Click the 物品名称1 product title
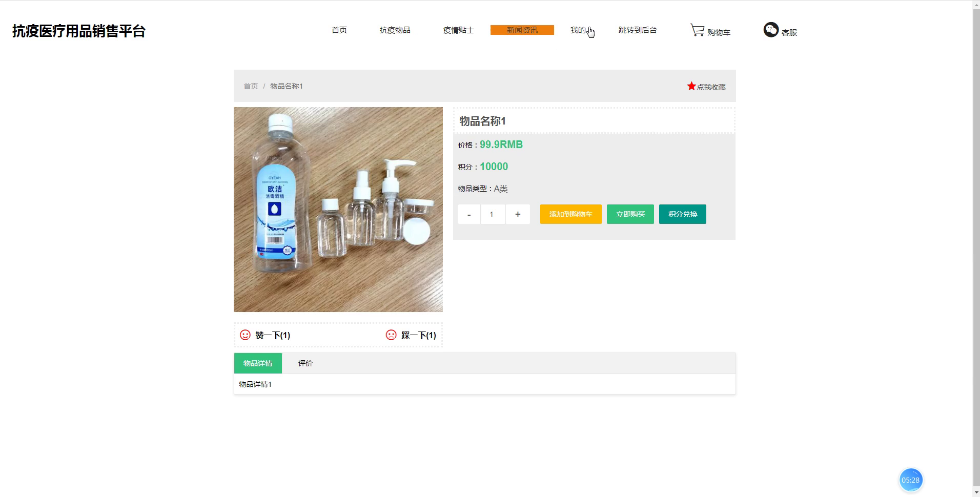Image resolution: width=980 pixels, height=497 pixels. coord(483,121)
